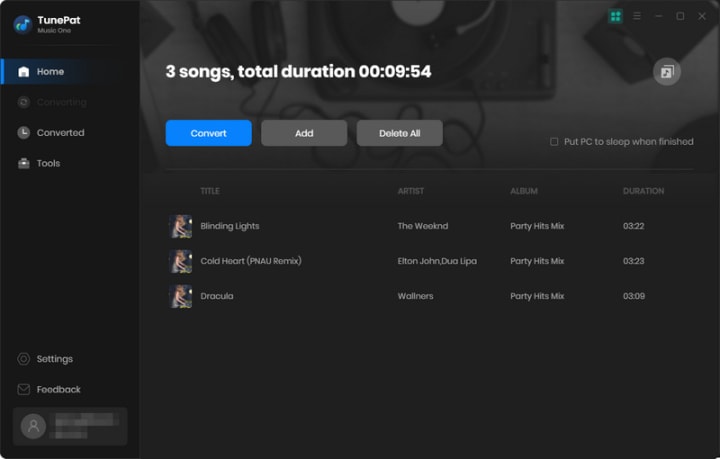Click the Converting sidebar icon
The height and width of the screenshot is (459, 720).
pyautogui.click(x=23, y=102)
